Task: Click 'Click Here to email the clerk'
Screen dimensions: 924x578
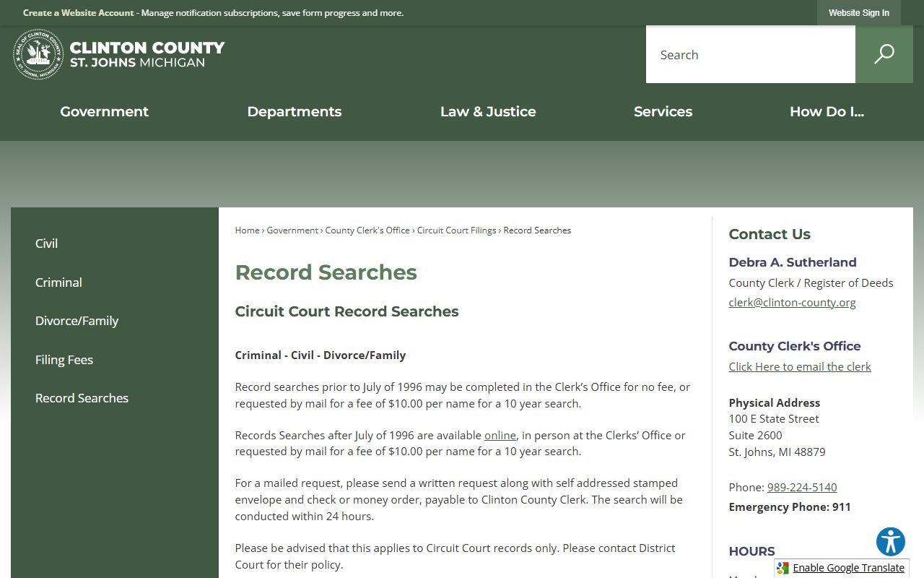Action: [x=800, y=367]
